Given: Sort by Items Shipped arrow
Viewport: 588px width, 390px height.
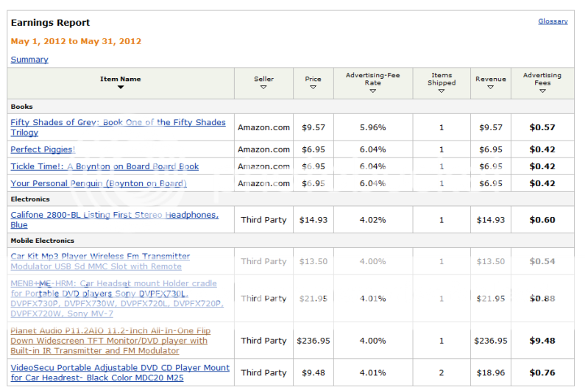Looking at the screenshot, I should [x=442, y=91].
